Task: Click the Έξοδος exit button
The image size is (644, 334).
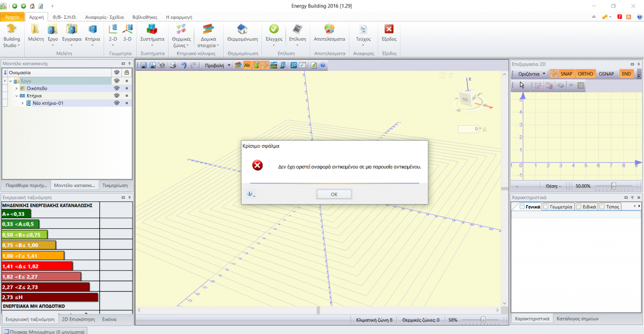Action: (389, 33)
